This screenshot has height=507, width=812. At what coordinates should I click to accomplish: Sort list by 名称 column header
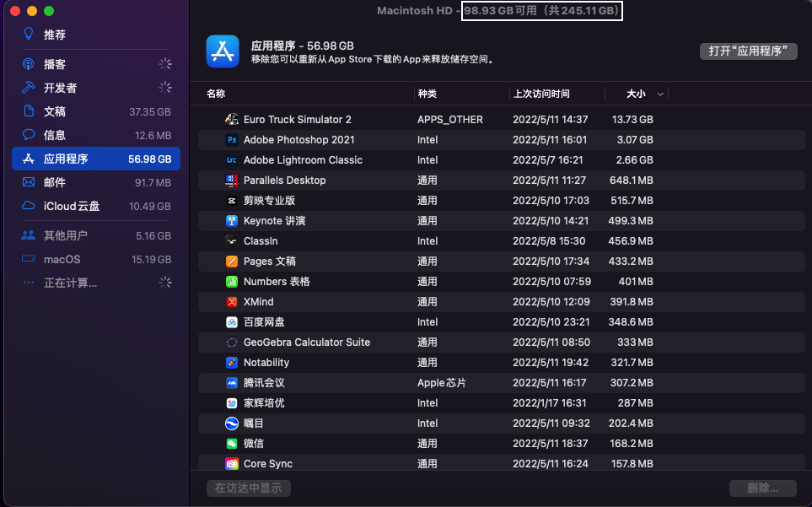(x=216, y=94)
